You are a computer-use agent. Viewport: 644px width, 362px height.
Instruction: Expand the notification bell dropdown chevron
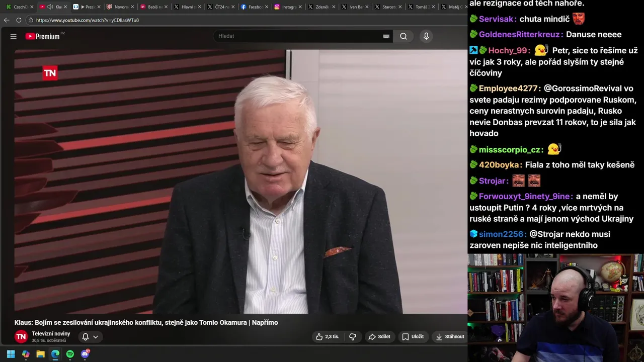pos(96,337)
